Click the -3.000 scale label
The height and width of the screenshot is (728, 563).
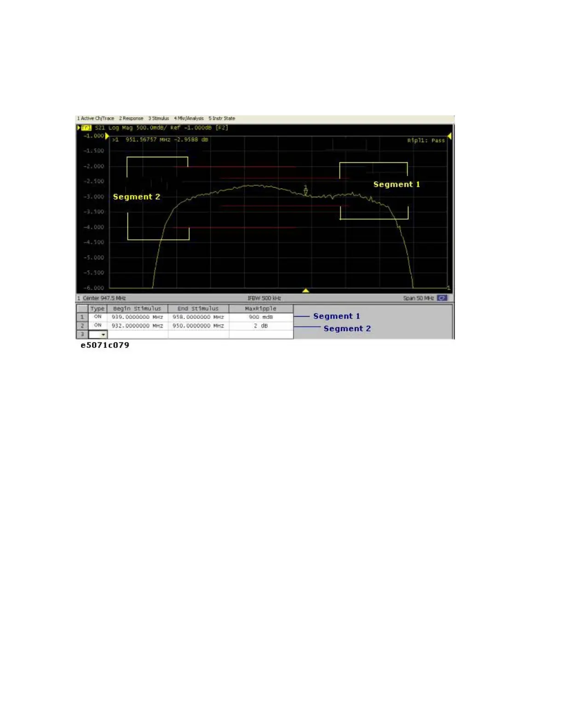94,197
